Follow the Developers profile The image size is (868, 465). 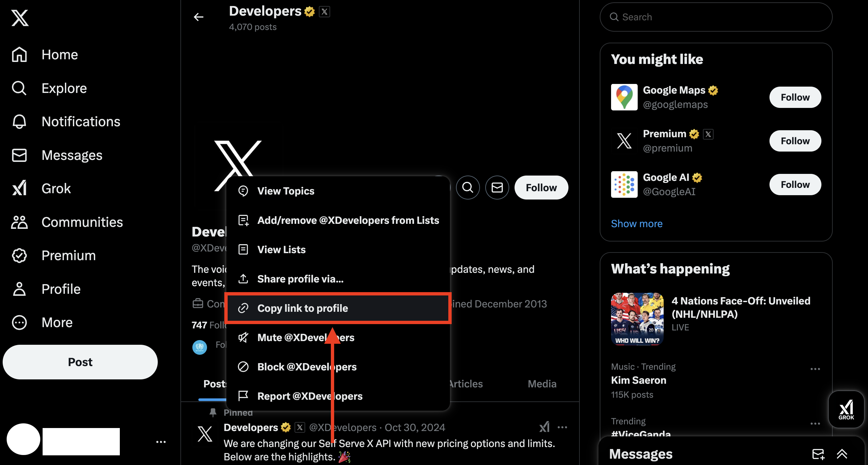tap(541, 188)
